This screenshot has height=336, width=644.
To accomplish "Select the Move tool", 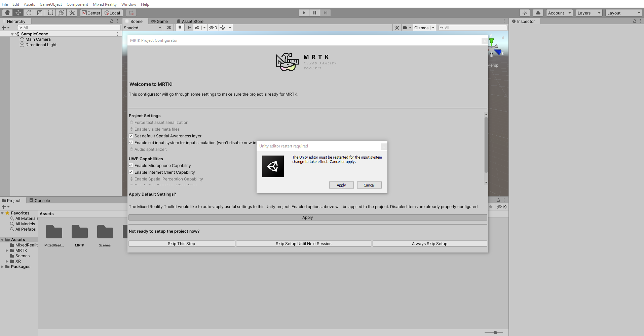I will (18, 13).
